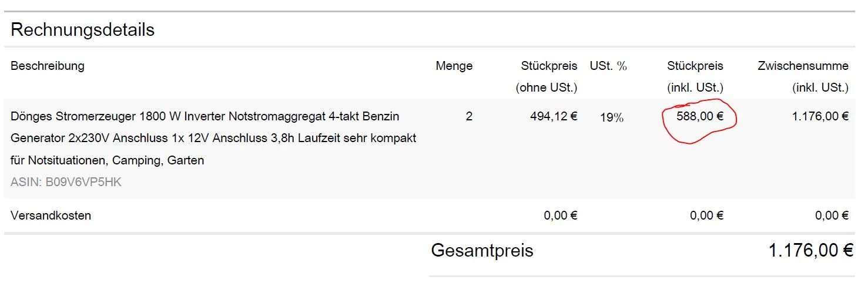The image size is (868, 283).
Task: Select the product row subtotal 1.176,00 €
Action: [820, 116]
